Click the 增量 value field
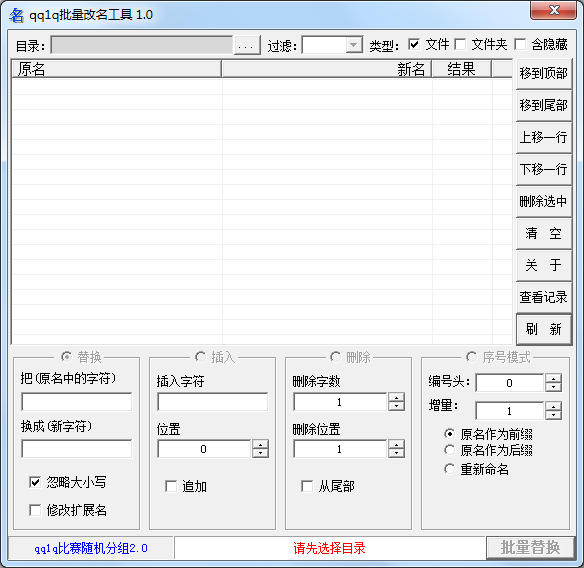584x568 pixels. (510, 411)
